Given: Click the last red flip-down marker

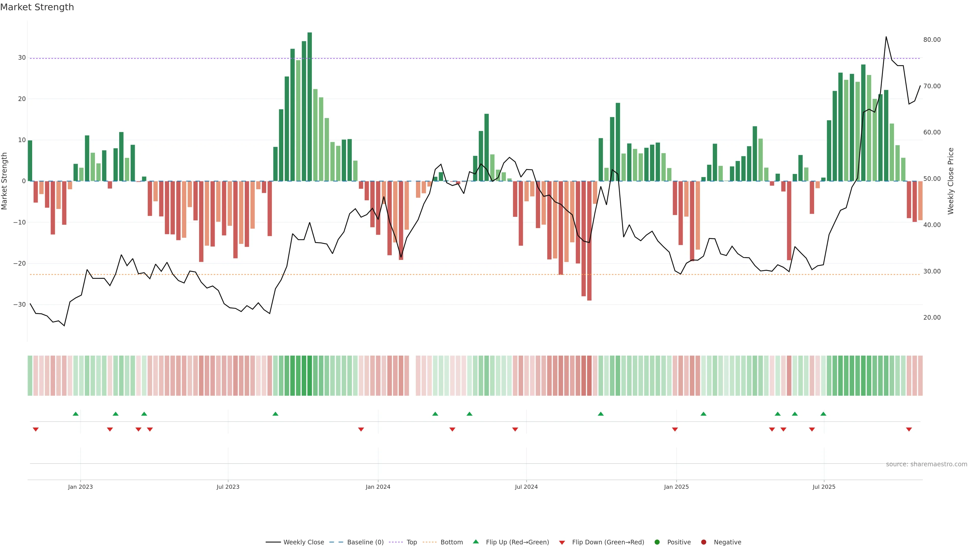Looking at the screenshot, I should [909, 429].
